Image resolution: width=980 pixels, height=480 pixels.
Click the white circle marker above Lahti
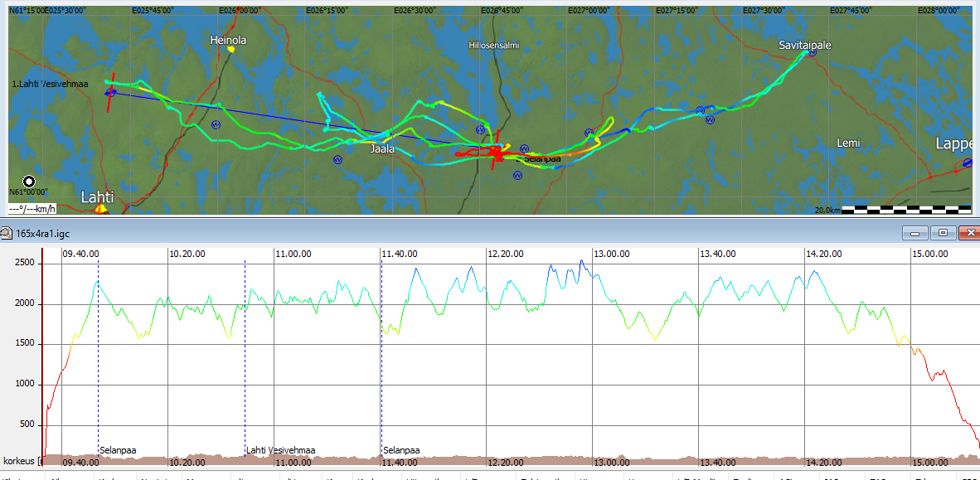click(29, 182)
